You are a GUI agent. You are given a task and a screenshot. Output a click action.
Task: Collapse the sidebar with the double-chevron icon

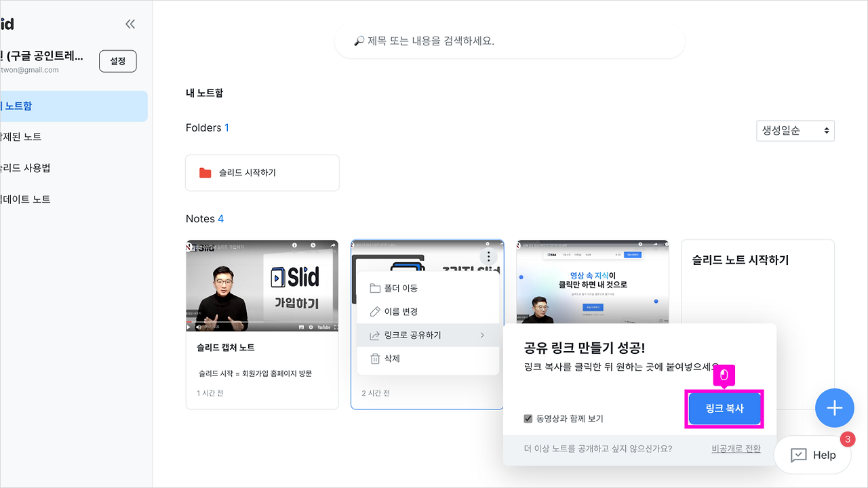point(130,23)
